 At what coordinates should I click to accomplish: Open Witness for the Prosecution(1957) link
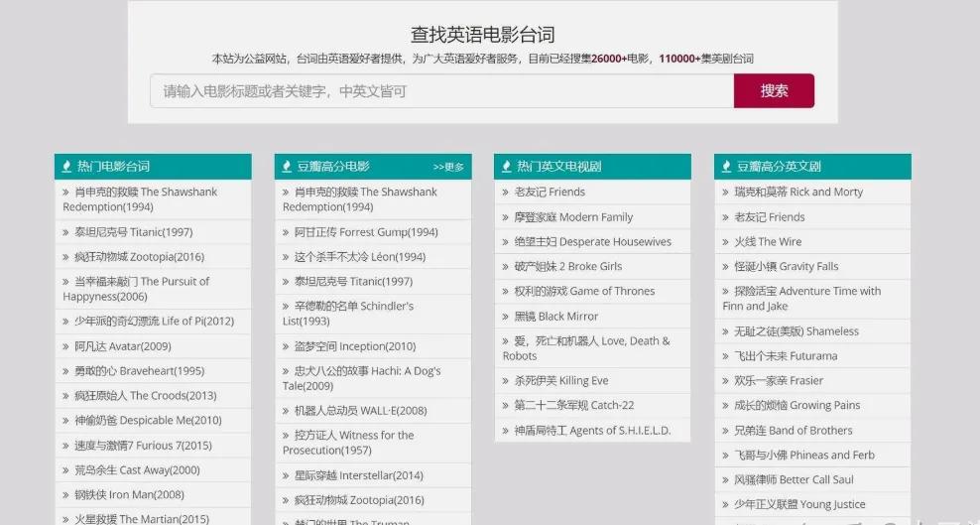click(348, 443)
